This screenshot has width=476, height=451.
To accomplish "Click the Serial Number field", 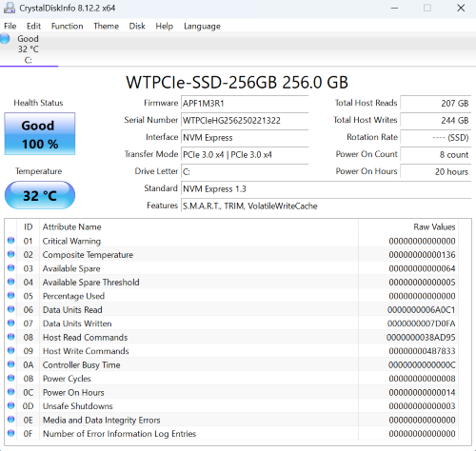I will point(245,121).
